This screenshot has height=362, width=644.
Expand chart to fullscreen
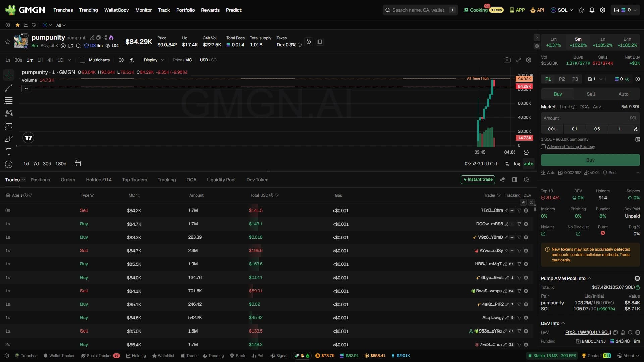pos(519,60)
